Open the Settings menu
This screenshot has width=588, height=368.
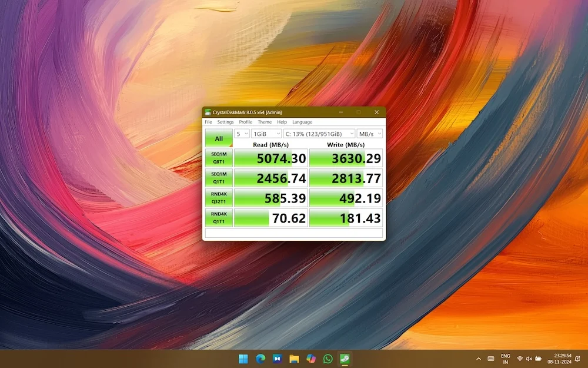click(x=225, y=122)
